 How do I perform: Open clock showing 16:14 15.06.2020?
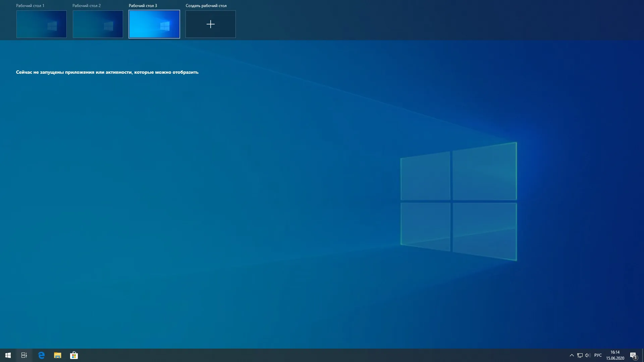[615, 355]
